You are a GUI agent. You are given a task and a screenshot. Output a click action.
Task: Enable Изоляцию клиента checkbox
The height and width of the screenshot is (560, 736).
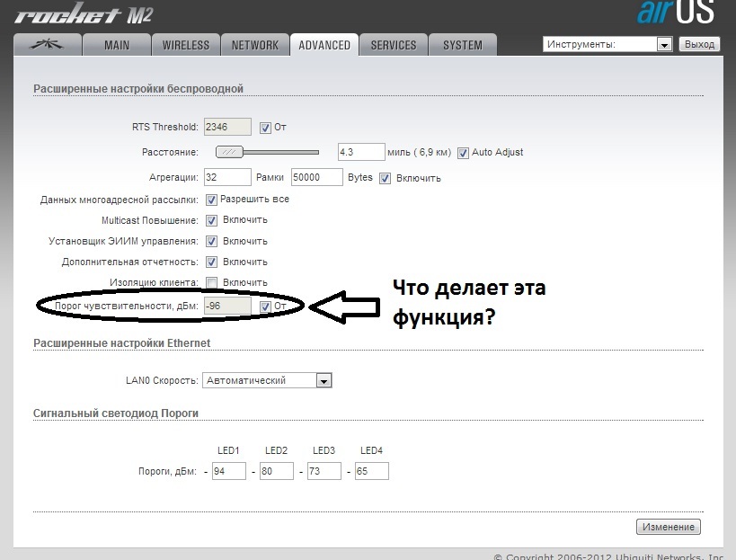(211, 282)
